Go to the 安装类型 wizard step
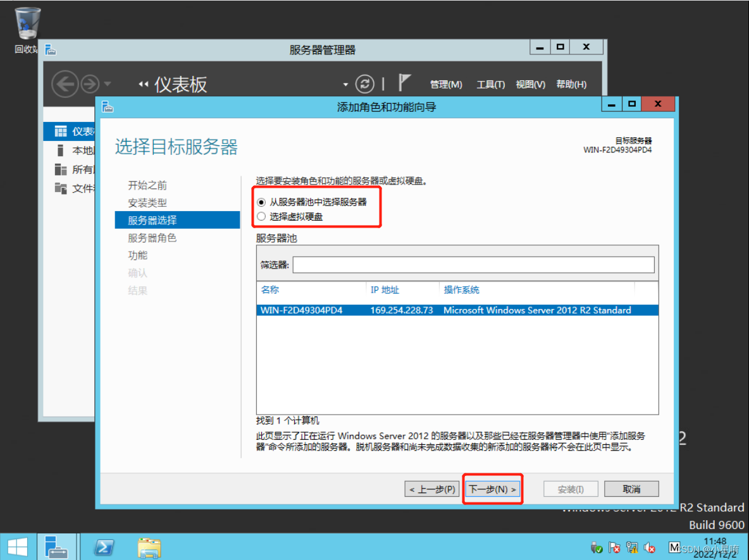 click(x=147, y=203)
